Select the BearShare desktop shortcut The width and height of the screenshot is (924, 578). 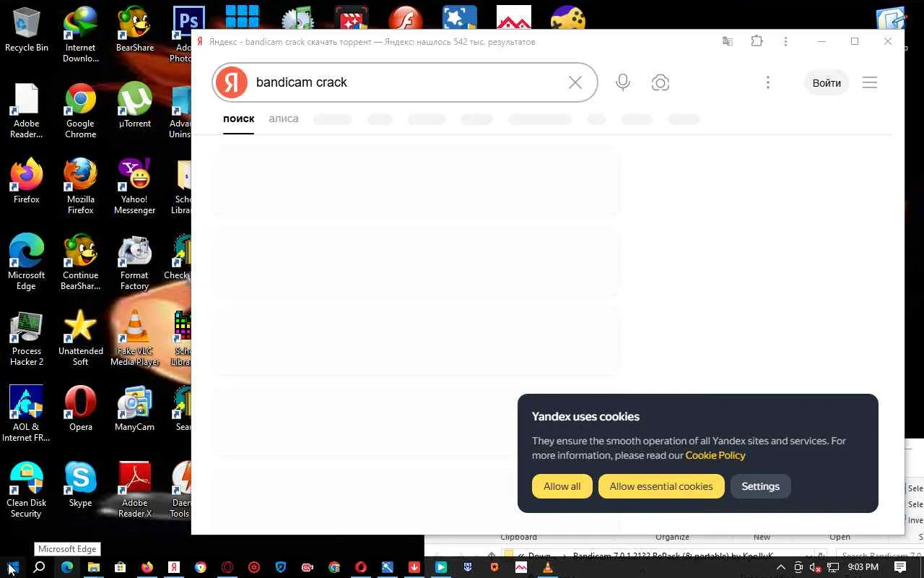tap(135, 30)
